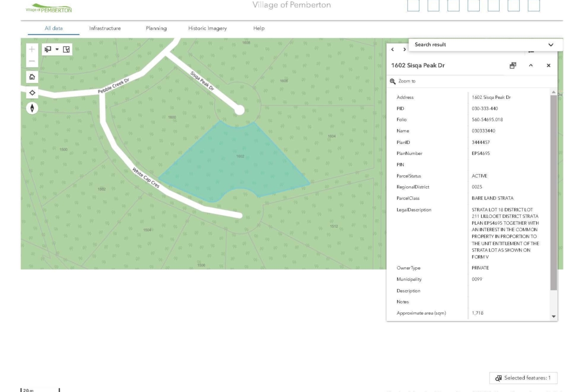This screenshot has height=392, width=584.
Task: Reset map orientation with compass
Action: click(x=32, y=108)
